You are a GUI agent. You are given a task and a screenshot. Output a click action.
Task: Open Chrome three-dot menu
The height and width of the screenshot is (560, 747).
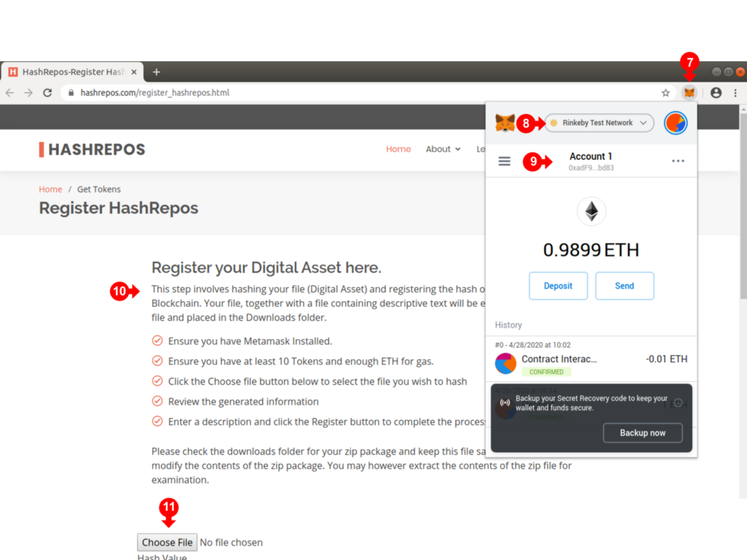pyautogui.click(x=735, y=93)
